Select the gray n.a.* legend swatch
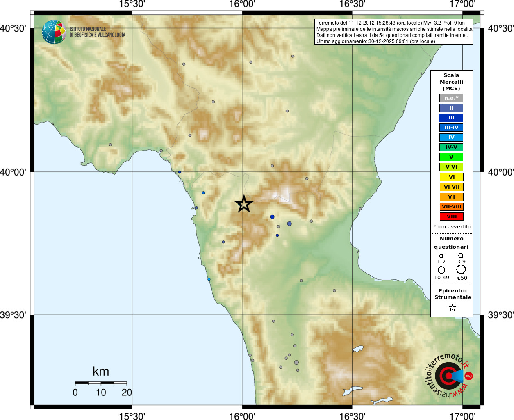514x420 pixels. click(451, 98)
